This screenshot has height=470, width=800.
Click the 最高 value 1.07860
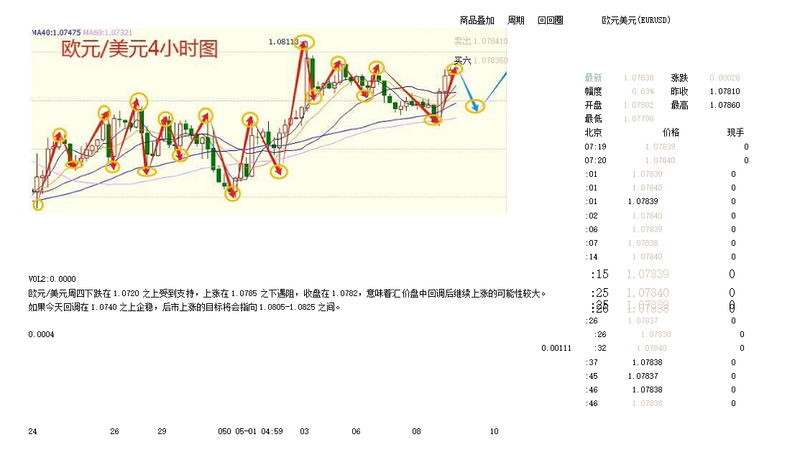tap(724, 105)
